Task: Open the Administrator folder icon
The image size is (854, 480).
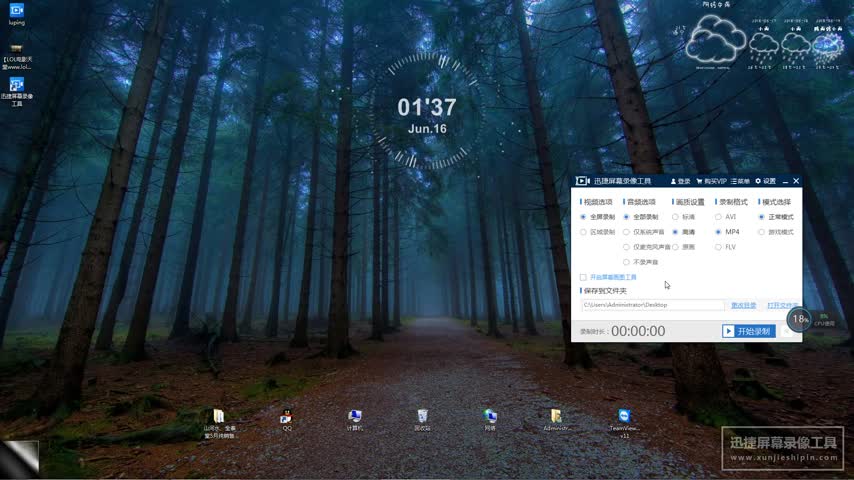Action: [556, 420]
